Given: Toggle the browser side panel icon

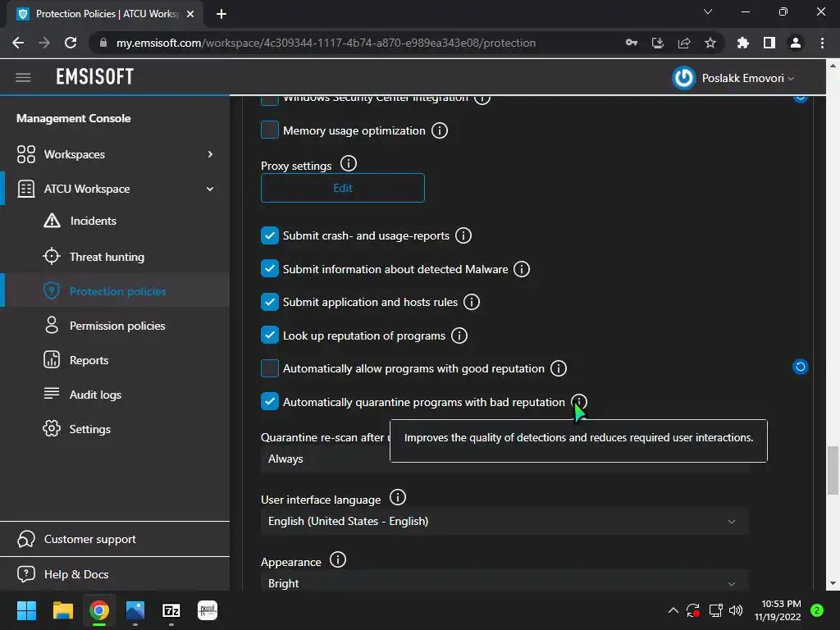Looking at the screenshot, I should pos(769,43).
